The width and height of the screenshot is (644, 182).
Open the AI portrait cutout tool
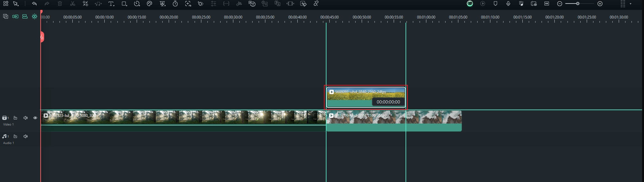[x=163, y=4]
